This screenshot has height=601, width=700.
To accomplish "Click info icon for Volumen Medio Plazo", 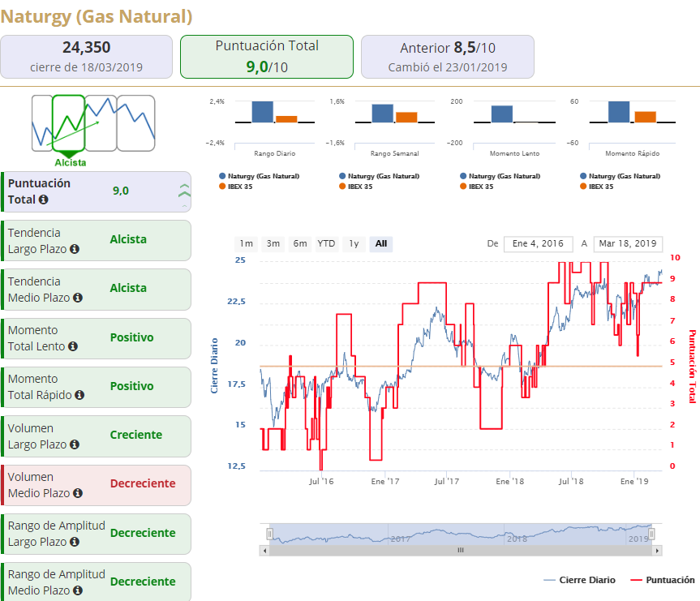I will [78, 493].
